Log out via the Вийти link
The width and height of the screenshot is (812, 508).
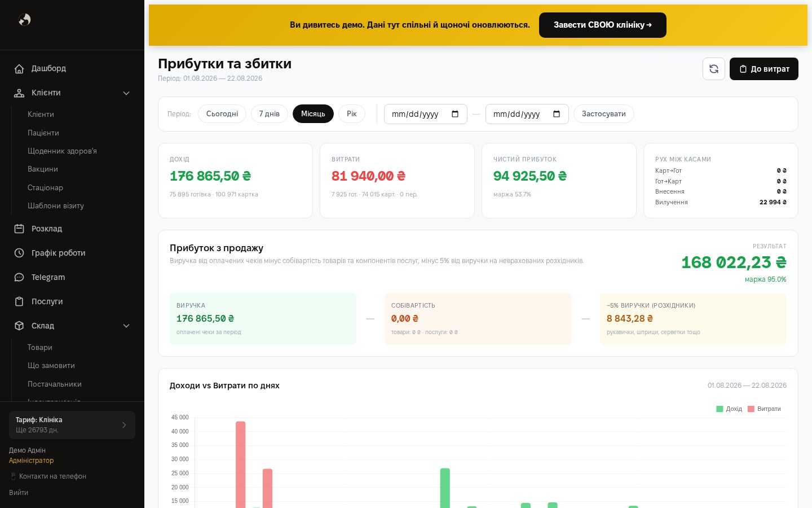point(19,493)
